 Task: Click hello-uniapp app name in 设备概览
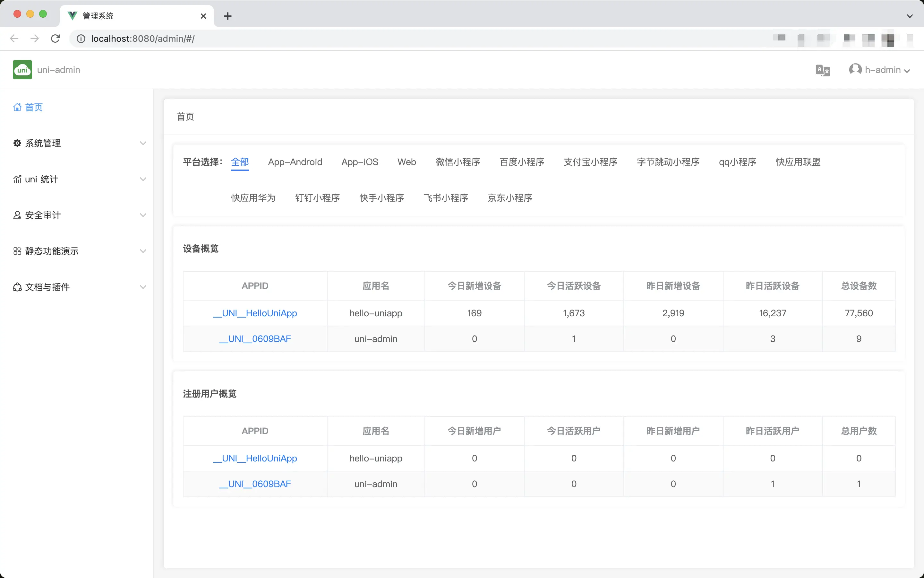tap(376, 313)
